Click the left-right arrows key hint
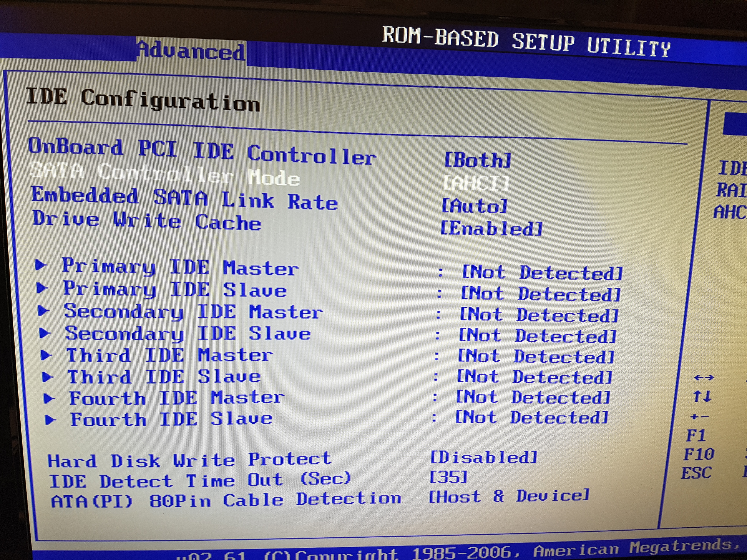 (x=704, y=377)
